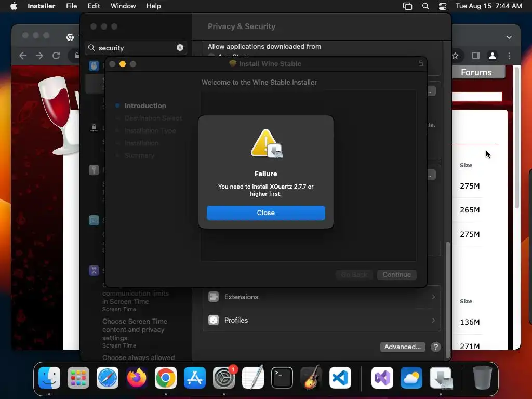Viewport: 532px width, 399px height.
Task: Open Control Center in menu bar
Action: click(443, 6)
